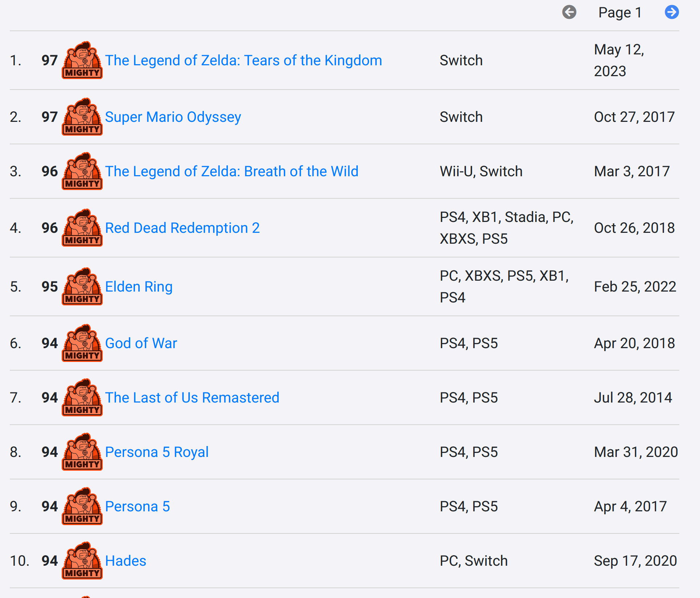This screenshot has width=700, height=598.
Task: Click score 97 for Super Mario Odyssey
Action: (50, 117)
